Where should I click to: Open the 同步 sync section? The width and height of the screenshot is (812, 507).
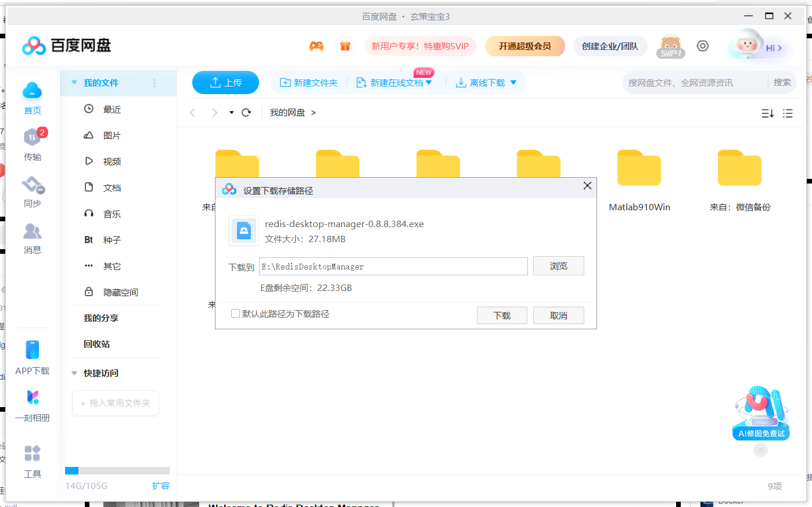pyautogui.click(x=33, y=192)
